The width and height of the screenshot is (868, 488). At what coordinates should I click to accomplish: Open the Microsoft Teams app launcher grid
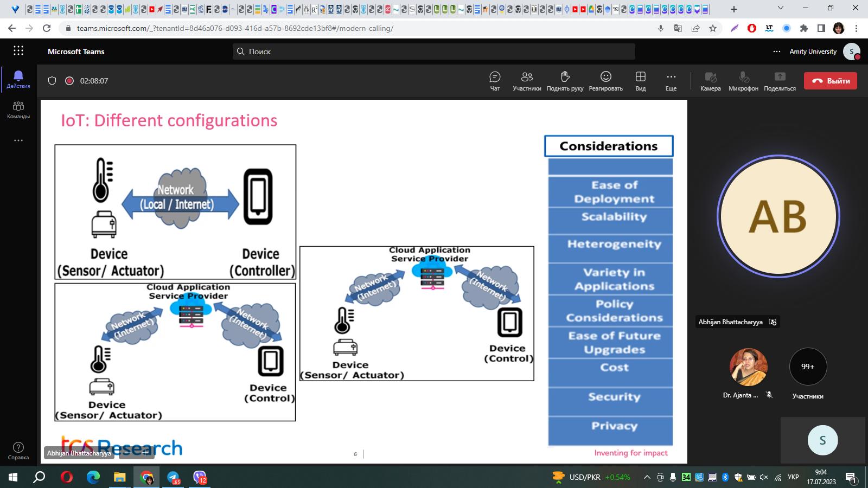click(18, 51)
